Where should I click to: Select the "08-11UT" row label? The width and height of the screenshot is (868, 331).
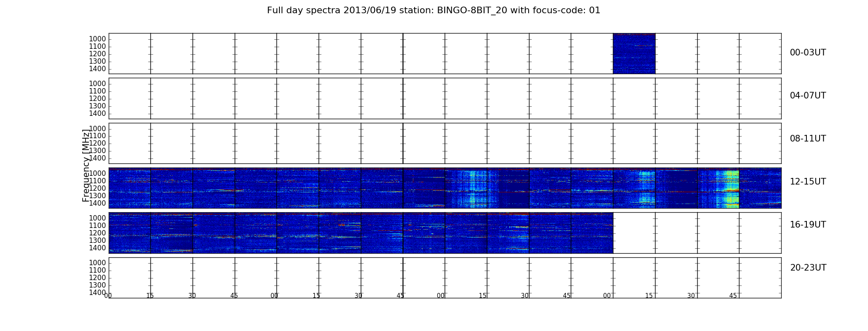[808, 139]
